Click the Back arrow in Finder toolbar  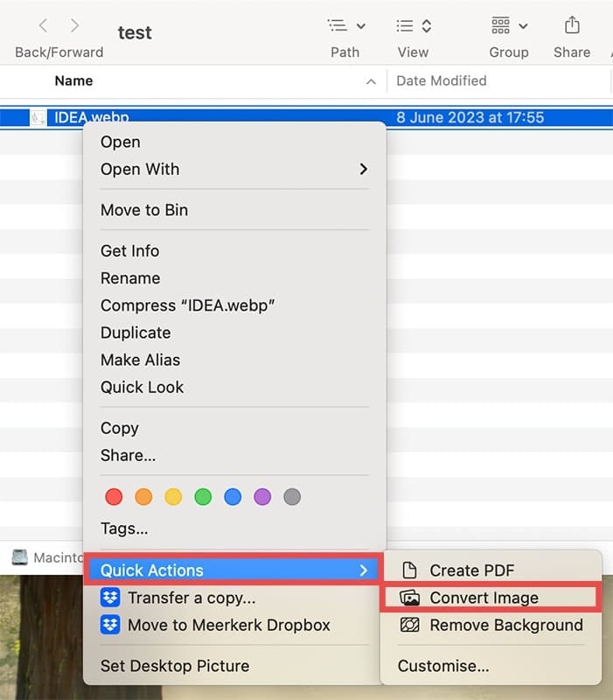click(43, 26)
